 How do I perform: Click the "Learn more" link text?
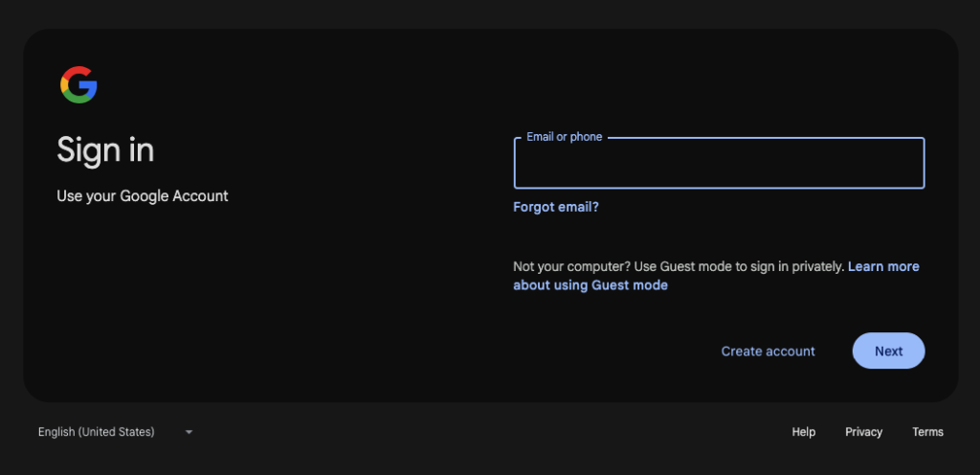click(x=883, y=266)
